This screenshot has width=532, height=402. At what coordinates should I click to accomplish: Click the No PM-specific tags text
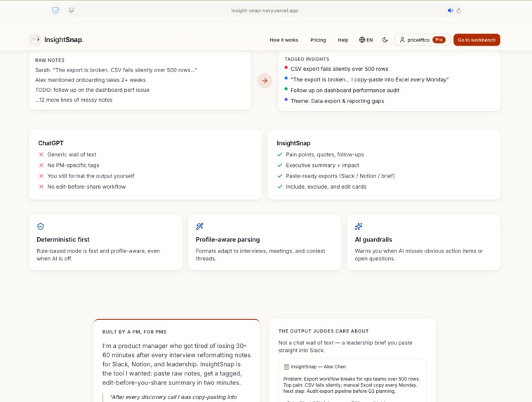73,165
